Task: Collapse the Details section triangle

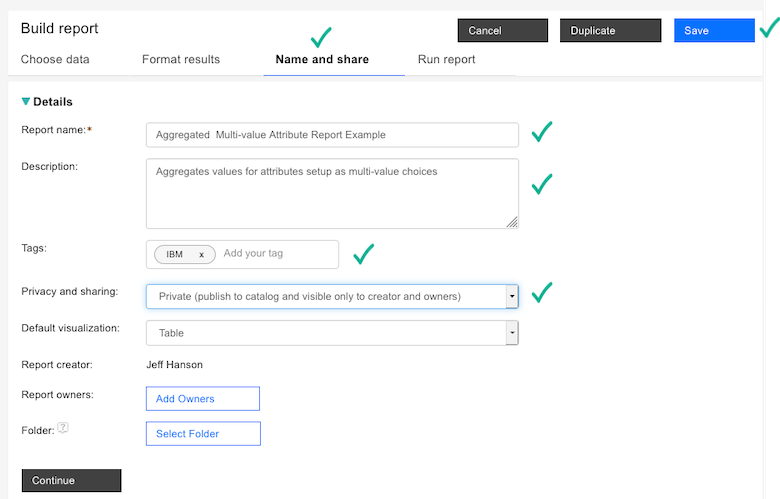Action: 26,101
